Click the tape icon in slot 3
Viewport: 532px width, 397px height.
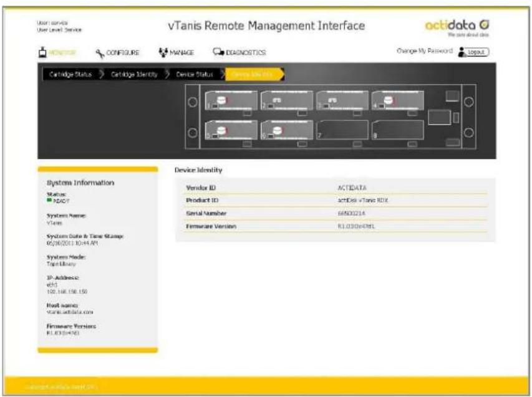pyautogui.click(x=332, y=100)
